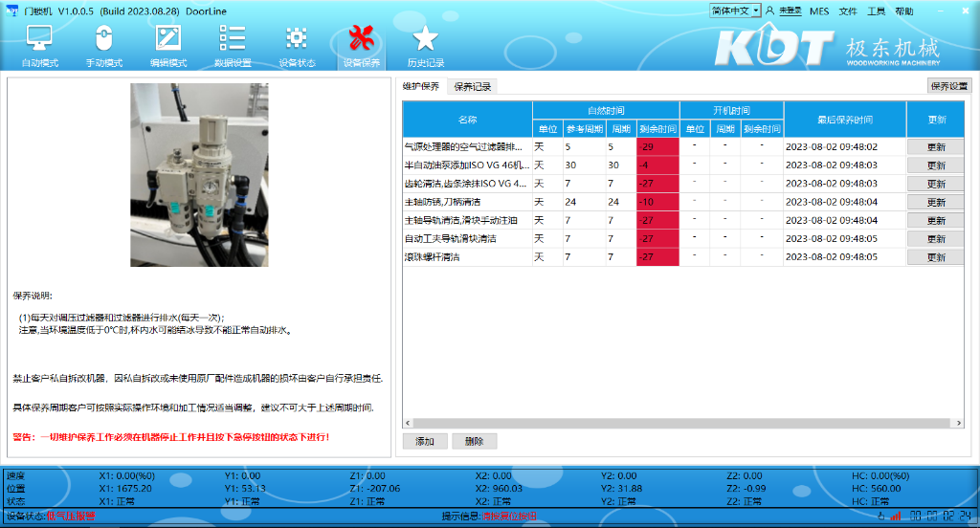The height and width of the screenshot is (528, 980).
Task: Switch to the 保养记录 tab
Action: (x=472, y=87)
